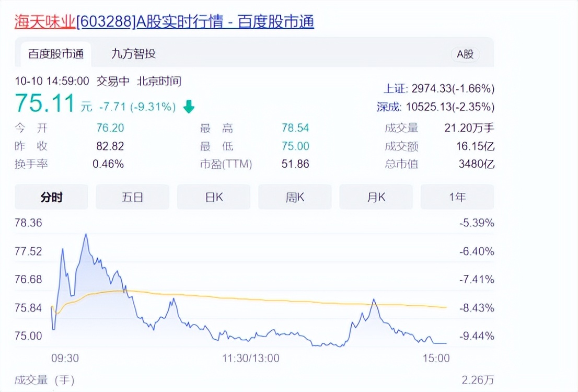Click the highest peak on the intraday line
Viewport: 578px width, 392px height.
coord(86,235)
